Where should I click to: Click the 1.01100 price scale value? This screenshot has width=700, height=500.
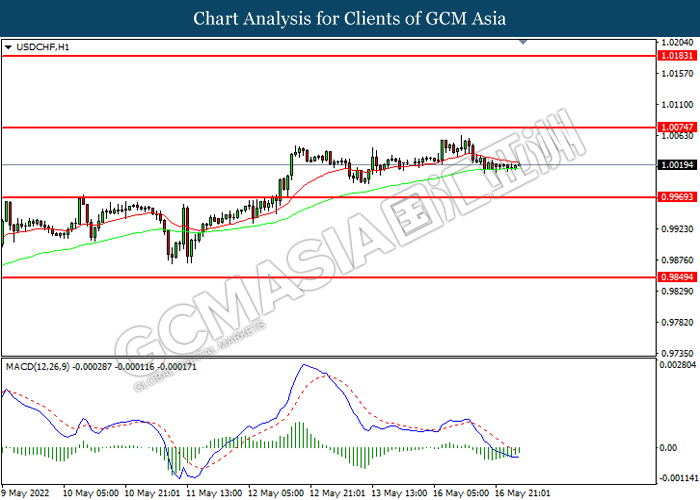click(x=677, y=104)
